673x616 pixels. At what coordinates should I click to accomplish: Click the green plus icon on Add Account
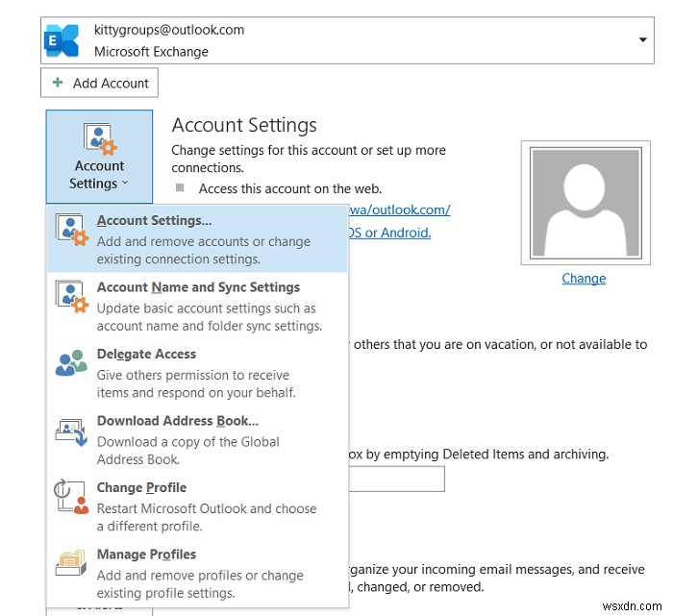tap(58, 83)
